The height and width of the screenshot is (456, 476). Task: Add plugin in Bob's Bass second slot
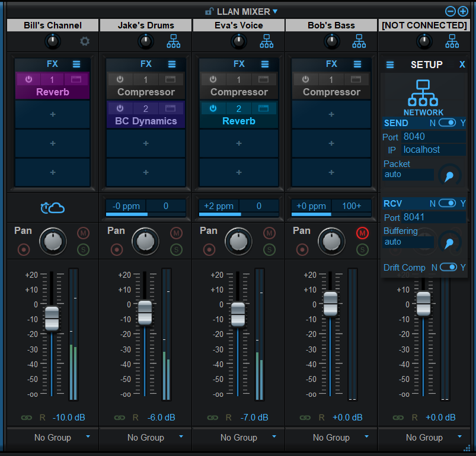[x=331, y=114]
